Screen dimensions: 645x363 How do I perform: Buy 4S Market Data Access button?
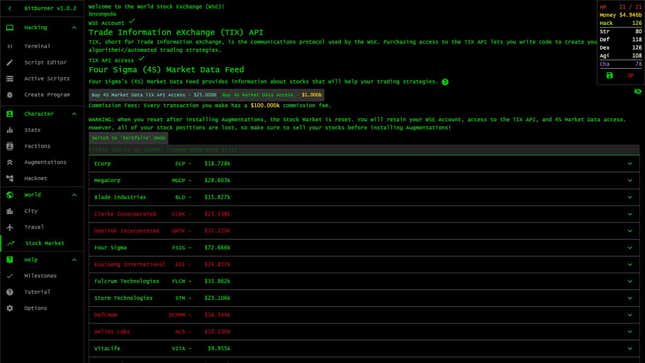tap(271, 95)
